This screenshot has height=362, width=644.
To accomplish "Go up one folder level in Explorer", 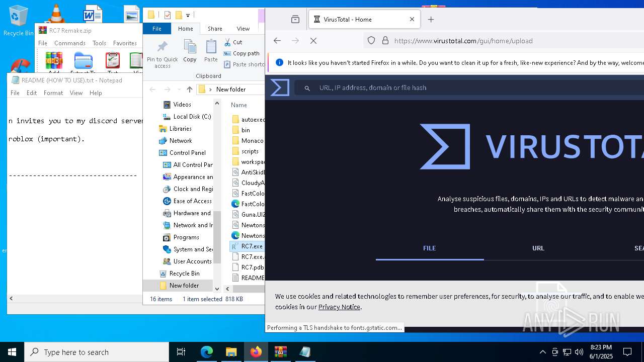I will pyautogui.click(x=189, y=89).
